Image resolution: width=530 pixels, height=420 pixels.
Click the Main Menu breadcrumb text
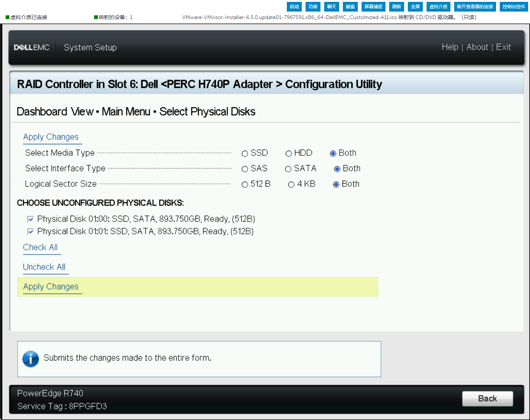click(x=126, y=112)
